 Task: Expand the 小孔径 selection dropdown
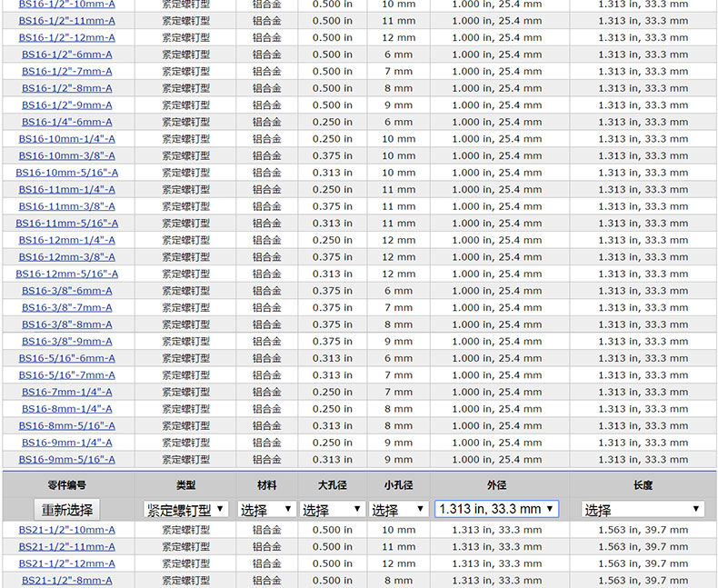coord(398,510)
